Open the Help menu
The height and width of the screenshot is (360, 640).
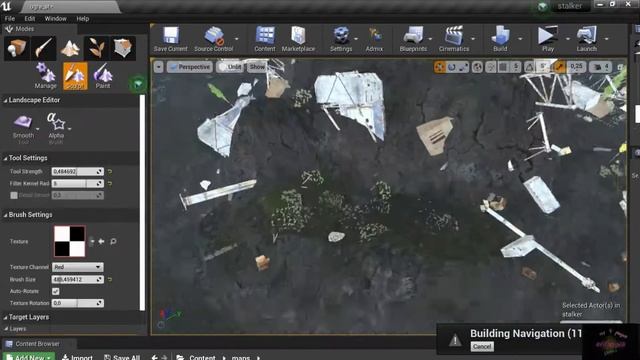click(x=82, y=19)
